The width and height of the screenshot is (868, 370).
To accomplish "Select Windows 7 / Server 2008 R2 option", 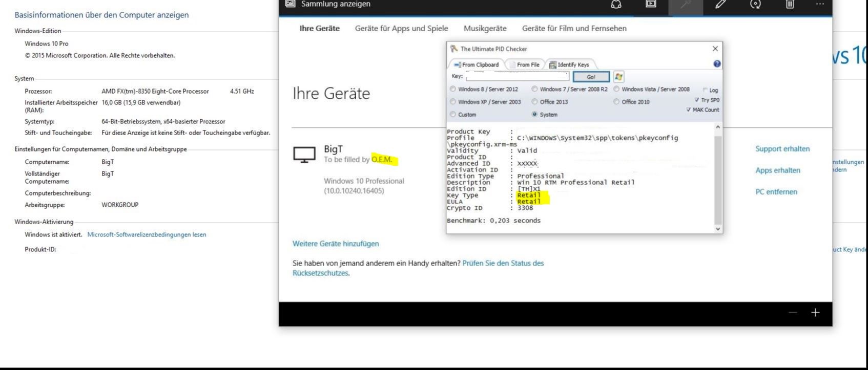I will pyautogui.click(x=534, y=89).
